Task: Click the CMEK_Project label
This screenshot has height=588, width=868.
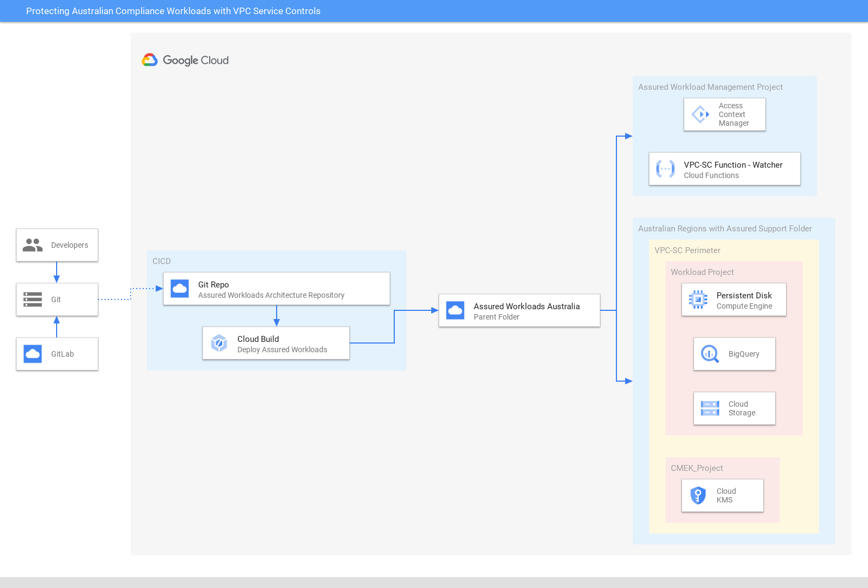Action: point(696,468)
